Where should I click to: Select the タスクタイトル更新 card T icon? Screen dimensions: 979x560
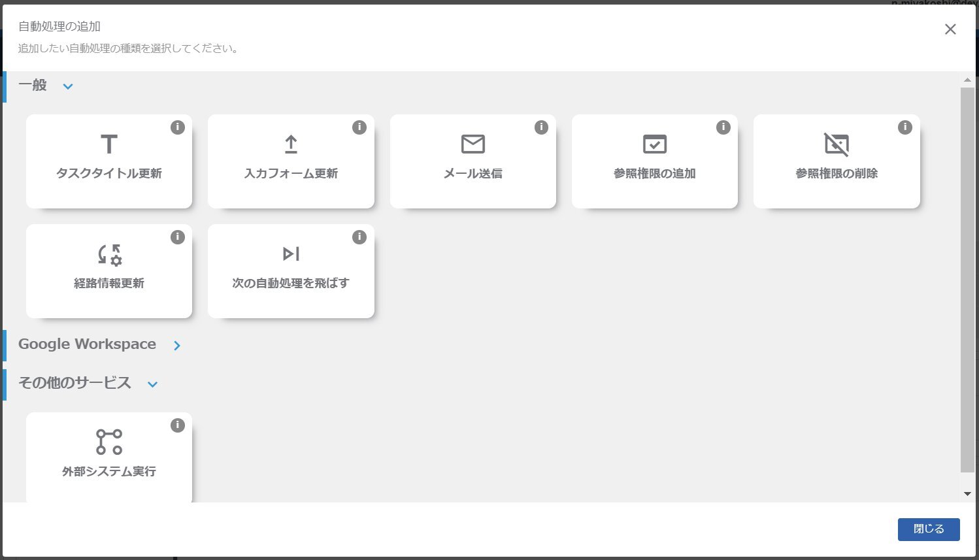[x=109, y=144]
